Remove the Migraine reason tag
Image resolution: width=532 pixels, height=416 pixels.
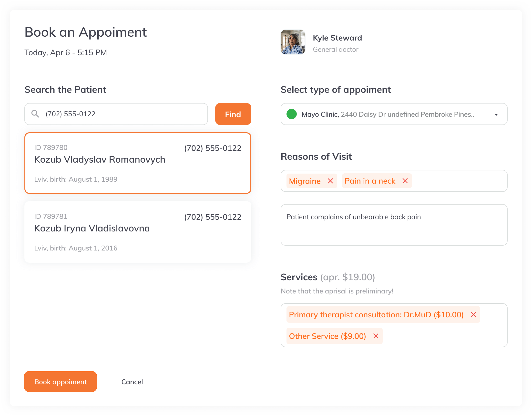(x=330, y=181)
